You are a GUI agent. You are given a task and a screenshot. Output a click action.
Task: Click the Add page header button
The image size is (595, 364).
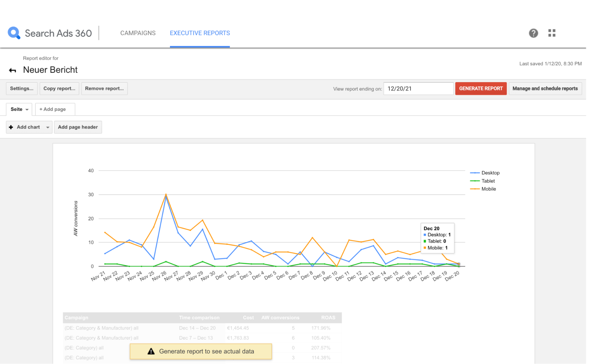click(78, 127)
